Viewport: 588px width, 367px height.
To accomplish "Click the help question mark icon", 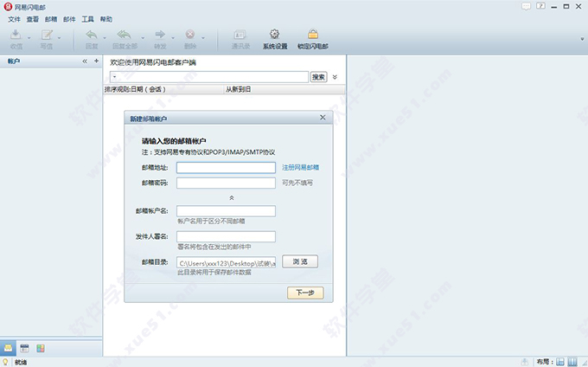I will 540,6.
